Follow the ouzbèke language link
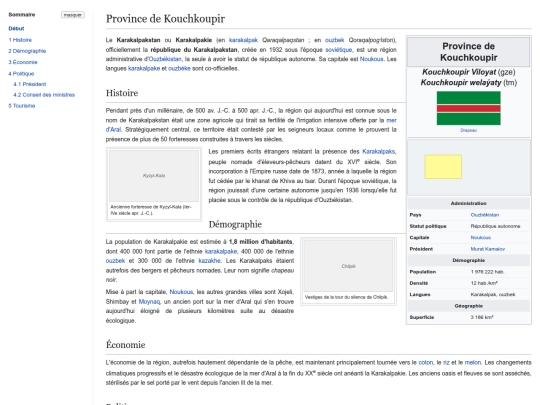The image size is (540, 405). click(179, 68)
